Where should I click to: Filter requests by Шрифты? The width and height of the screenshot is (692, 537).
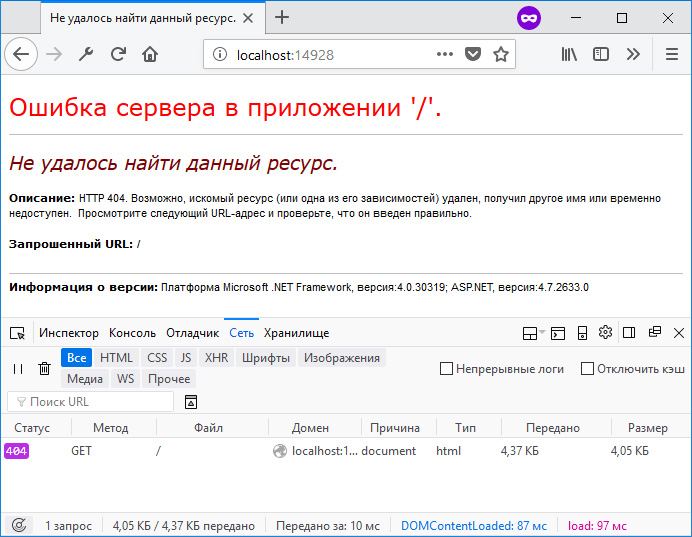(x=266, y=358)
